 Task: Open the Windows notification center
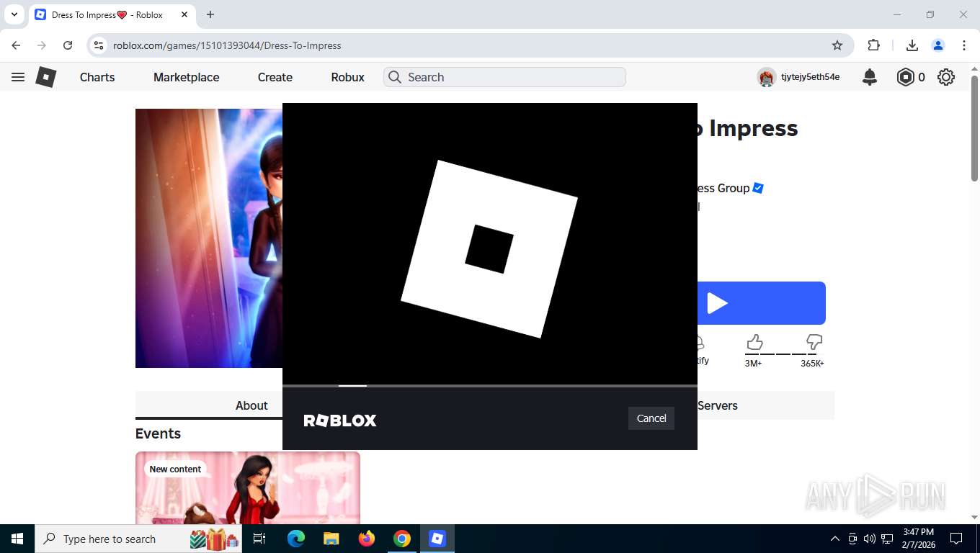click(956, 539)
